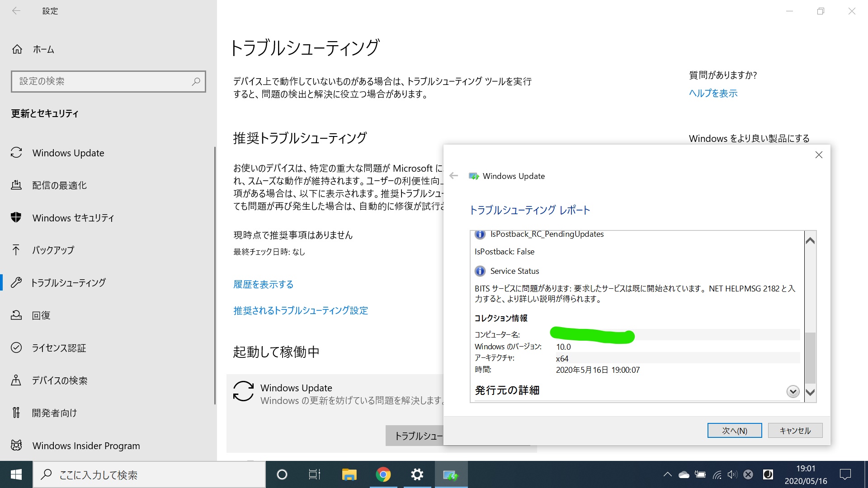Viewport: 868px width, 488px height.
Task: Expand 発行元の詳細 section chevron
Action: 793,391
